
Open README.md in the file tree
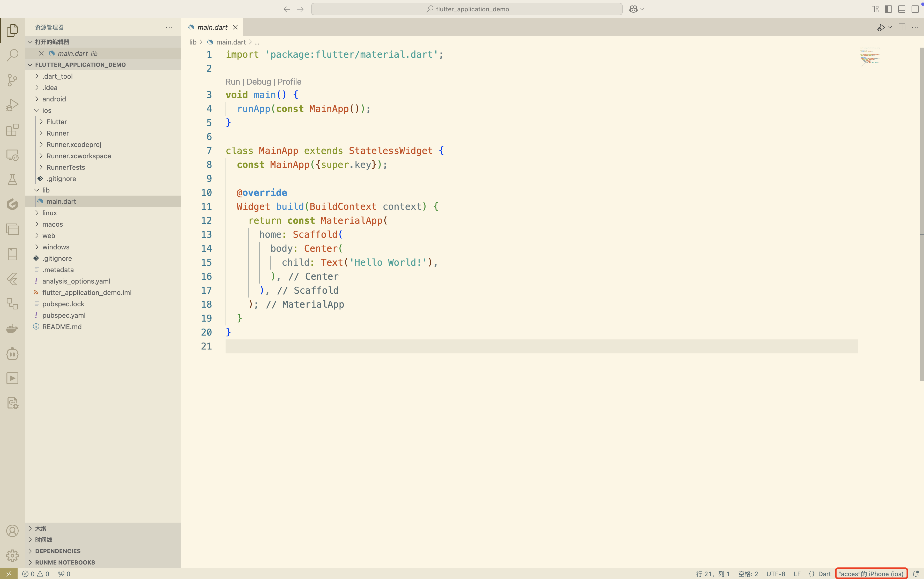tap(103, 327)
